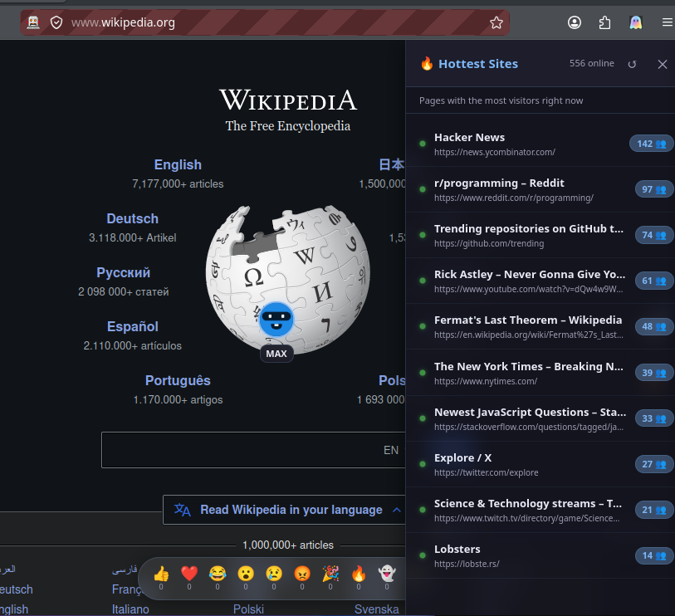Open the ghost extension icon in toolbar
675x616 pixels.
(x=636, y=22)
